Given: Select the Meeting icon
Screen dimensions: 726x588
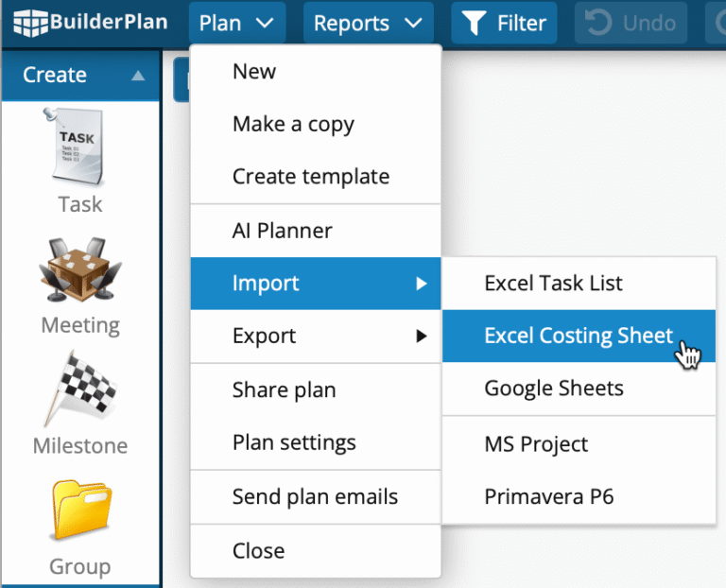Looking at the screenshot, I should [78, 269].
